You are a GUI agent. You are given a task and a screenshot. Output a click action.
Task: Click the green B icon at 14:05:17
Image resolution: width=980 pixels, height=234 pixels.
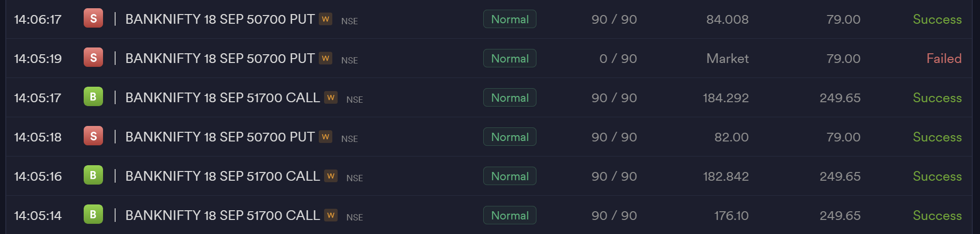(93, 97)
